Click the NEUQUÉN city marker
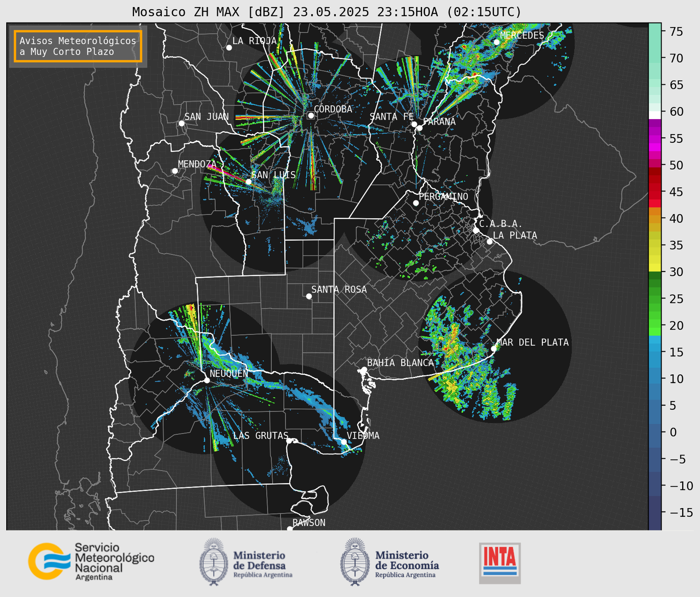This screenshot has width=700, height=597. point(207,380)
